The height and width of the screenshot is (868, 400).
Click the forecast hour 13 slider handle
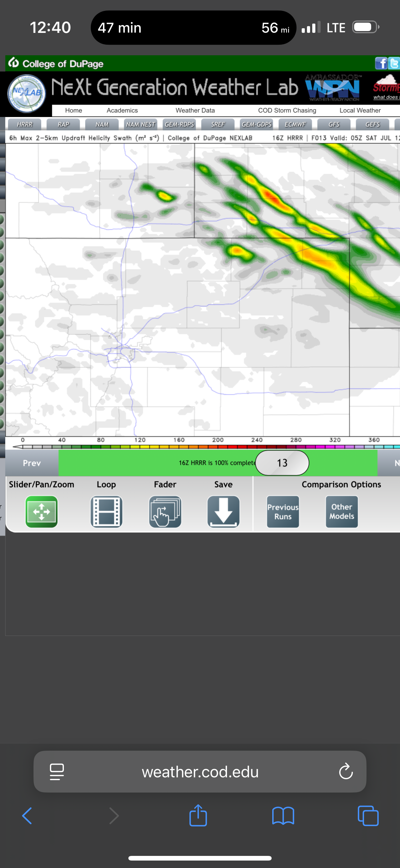click(282, 463)
